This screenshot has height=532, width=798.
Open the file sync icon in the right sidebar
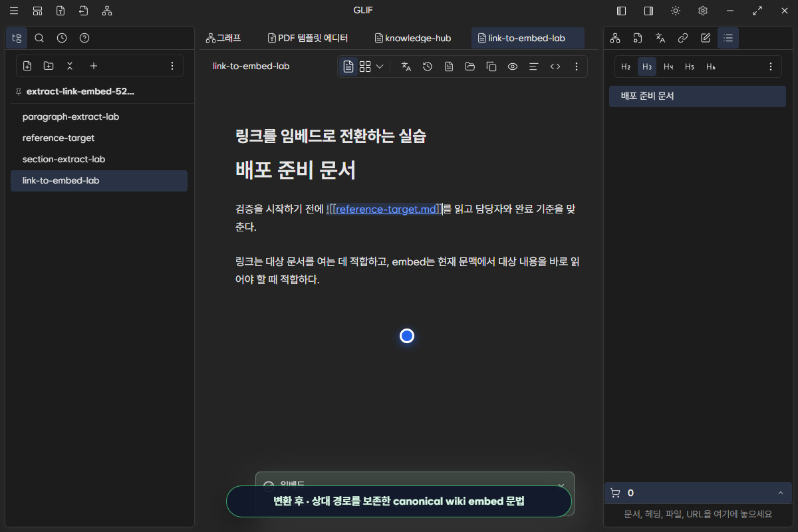[x=638, y=38]
